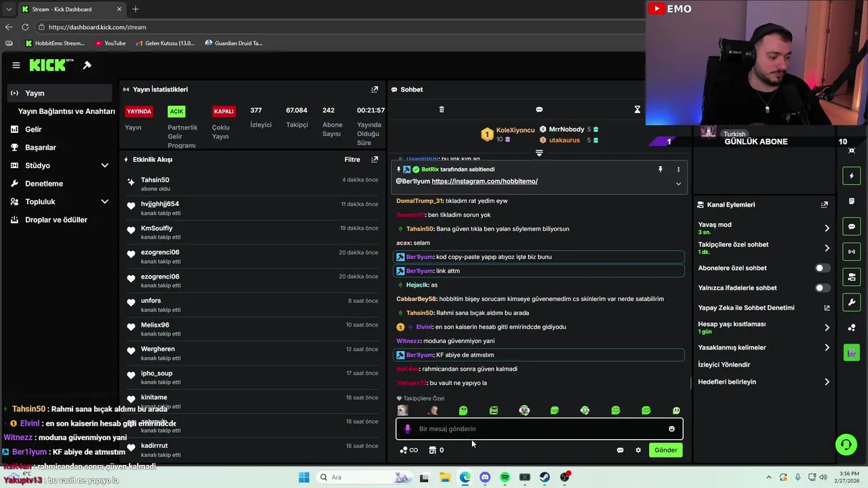
Task: Click the message input field
Action: tap(539, 428)
